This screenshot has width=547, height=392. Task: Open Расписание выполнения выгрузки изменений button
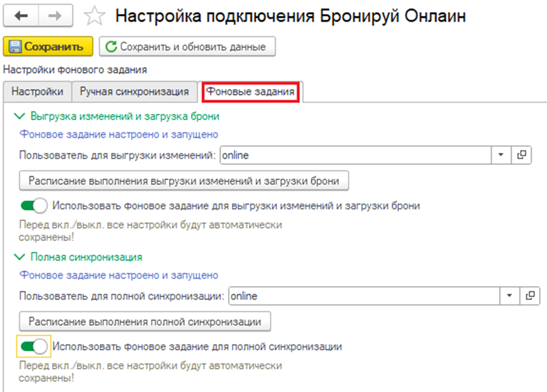(184, 180)
